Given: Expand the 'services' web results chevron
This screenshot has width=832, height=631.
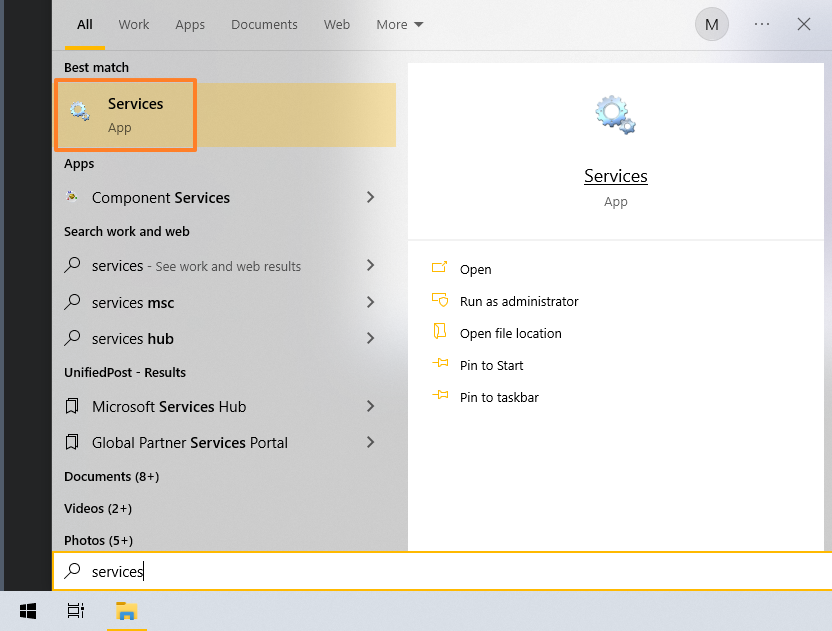Looking at the screenshot, I should [x=370, y=265].
